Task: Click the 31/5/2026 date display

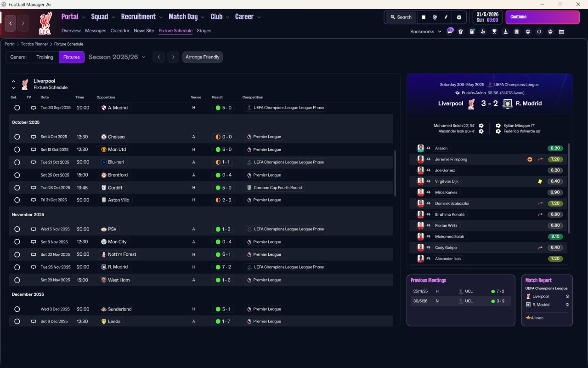Action: pyautogui.click(x=488, y=17)
